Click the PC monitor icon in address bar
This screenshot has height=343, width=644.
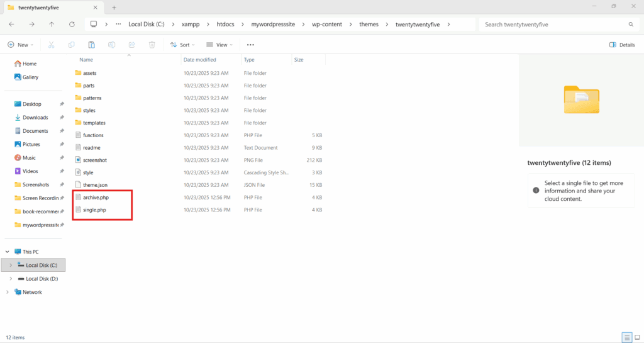(x=94, y=25)
